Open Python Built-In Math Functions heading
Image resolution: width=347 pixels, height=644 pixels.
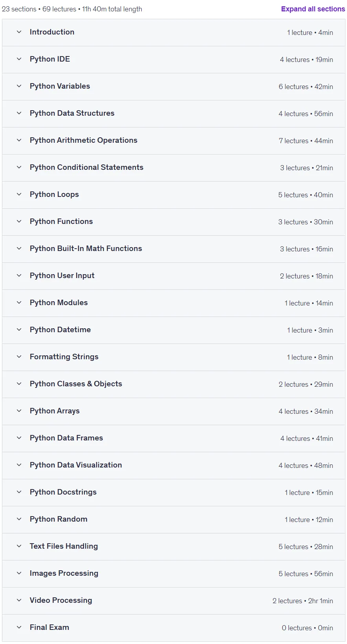coord(86,248)
